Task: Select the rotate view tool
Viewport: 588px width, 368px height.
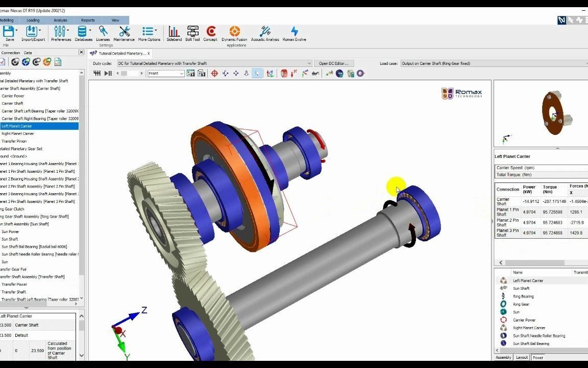Action: coord(226,73)
